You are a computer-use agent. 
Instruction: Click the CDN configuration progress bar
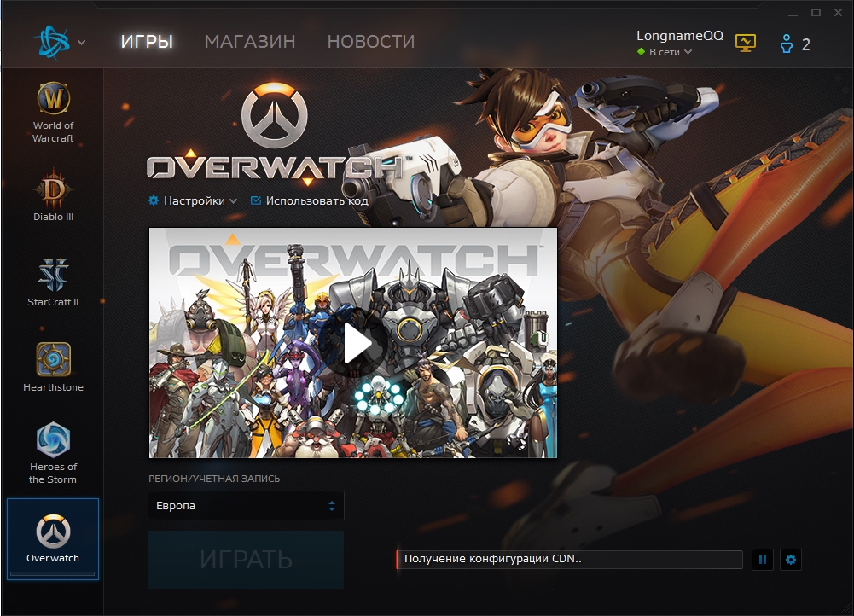[x=570, y=560]
